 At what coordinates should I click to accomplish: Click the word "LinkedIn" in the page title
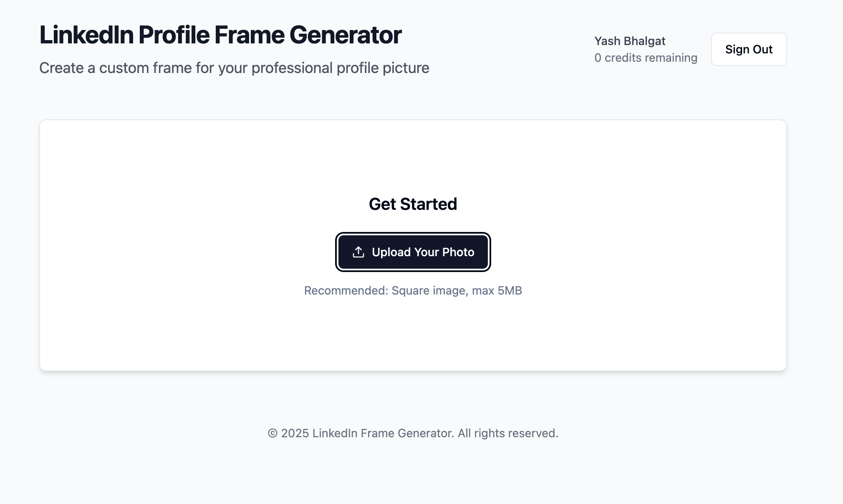coord(86,35)
